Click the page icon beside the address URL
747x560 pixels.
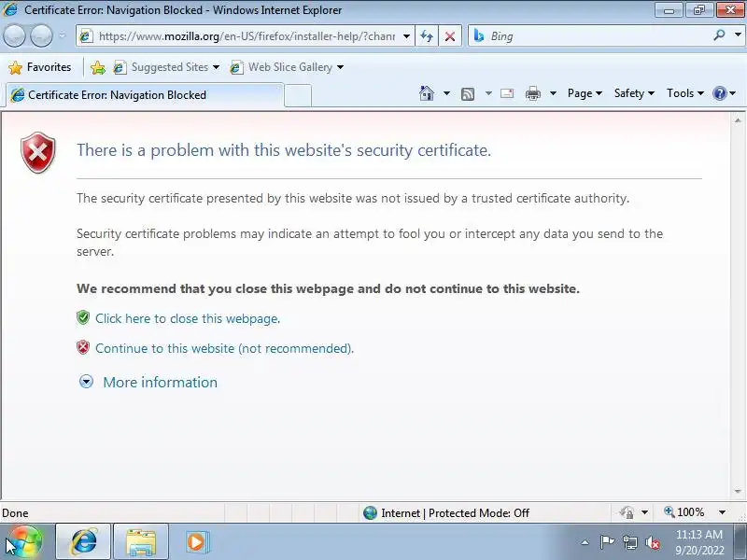[x=86, y=36]
